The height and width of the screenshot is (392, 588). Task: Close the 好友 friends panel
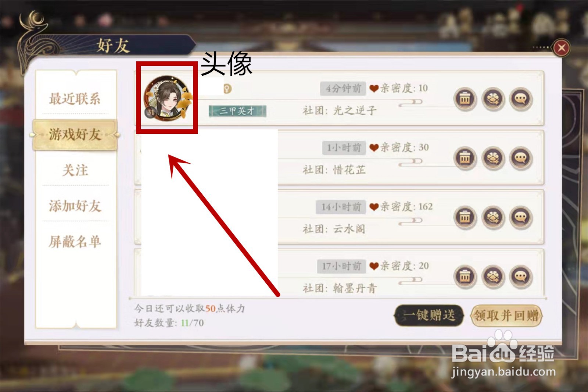click(x=561, y=48)
